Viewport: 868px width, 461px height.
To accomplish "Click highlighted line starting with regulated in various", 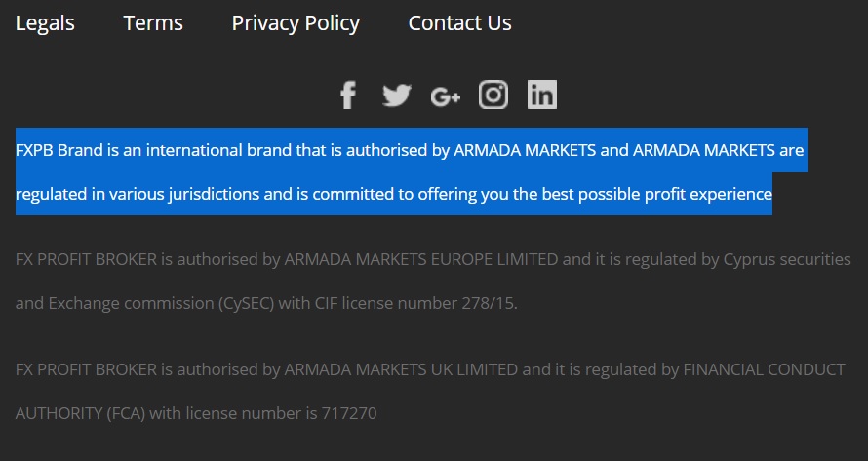I will pos(394,194).
